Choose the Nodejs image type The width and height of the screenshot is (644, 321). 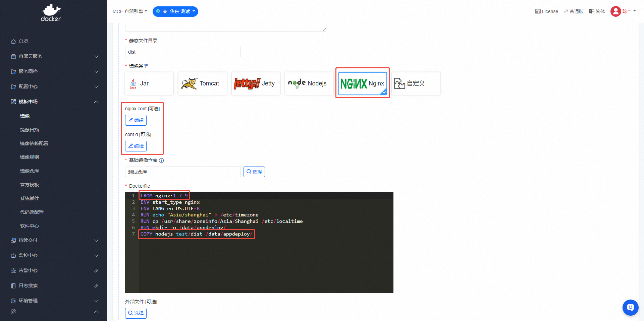tap(309, 83)
